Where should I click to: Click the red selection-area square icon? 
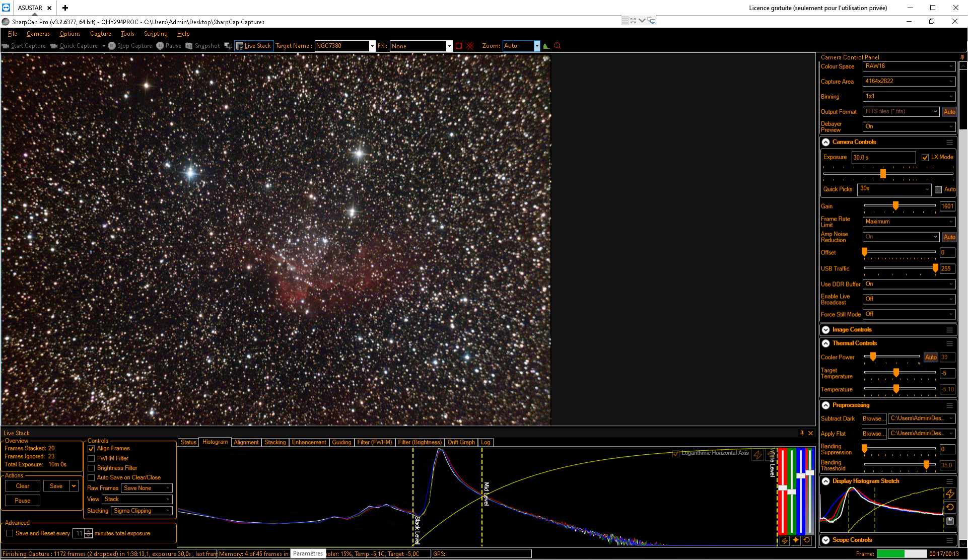tap(459, 46)
